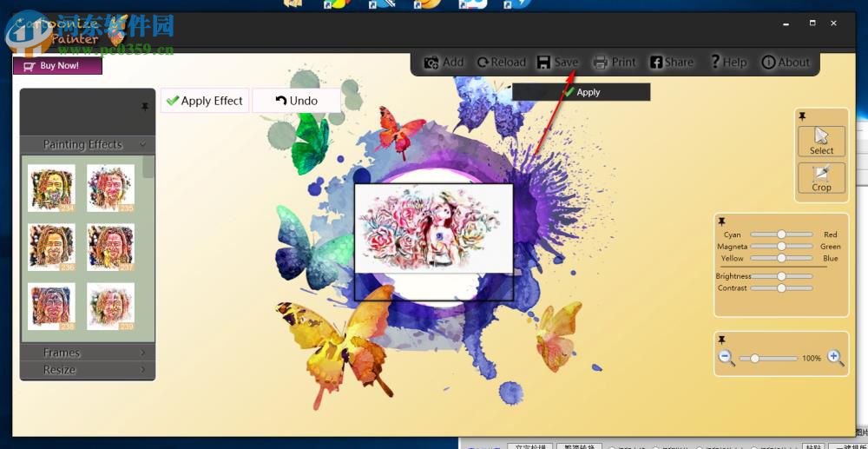868x449 pixels.
Task: Open the About info dialog
Action: 786,63
